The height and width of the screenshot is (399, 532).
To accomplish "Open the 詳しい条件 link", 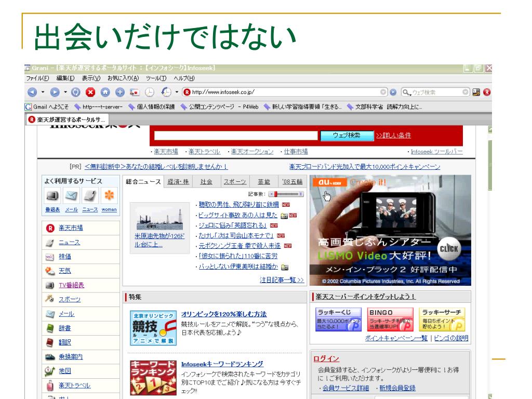I will 394,136.
